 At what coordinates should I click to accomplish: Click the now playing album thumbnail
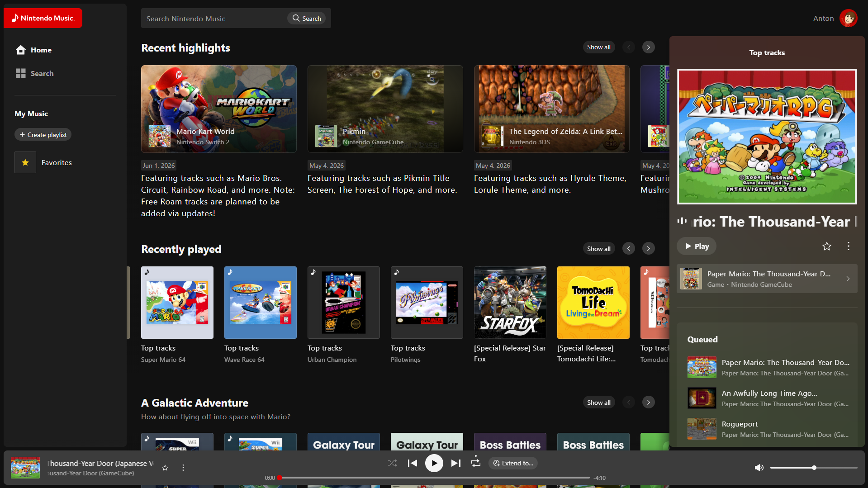pyautogui.click(x=25, y=468)
